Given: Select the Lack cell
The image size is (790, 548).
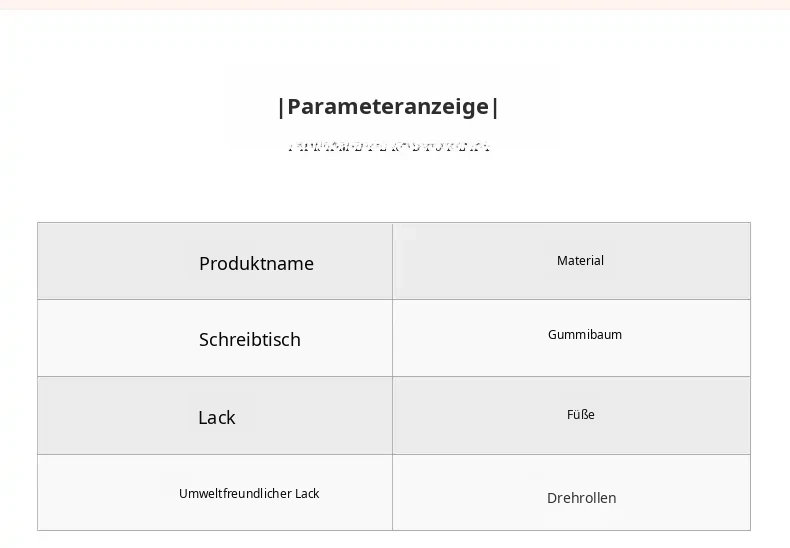Looking at the screenshot, I should [215, 416].
